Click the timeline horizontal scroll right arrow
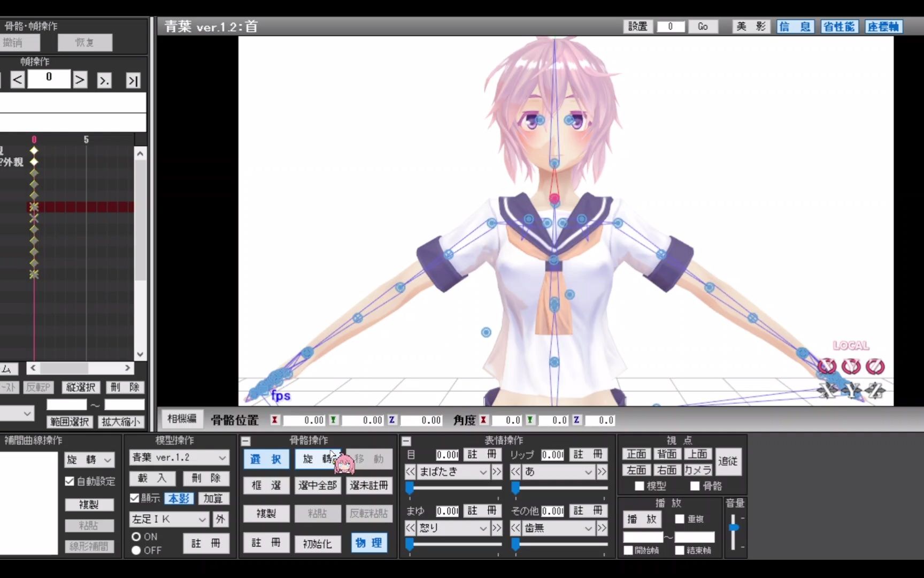The height and width of the screenshot is (578, 924). (x=127, y=368)
